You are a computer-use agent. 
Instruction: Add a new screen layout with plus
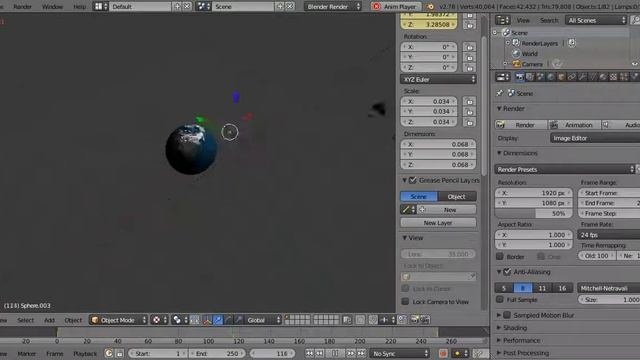pyautogui.click(x=177, y=7)
